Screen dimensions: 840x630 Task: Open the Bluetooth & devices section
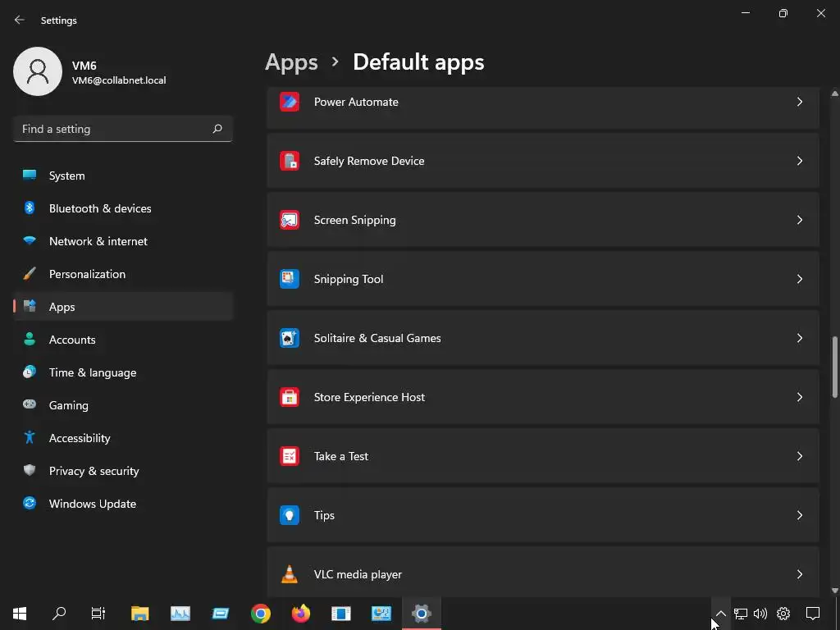tap(100, 208)
